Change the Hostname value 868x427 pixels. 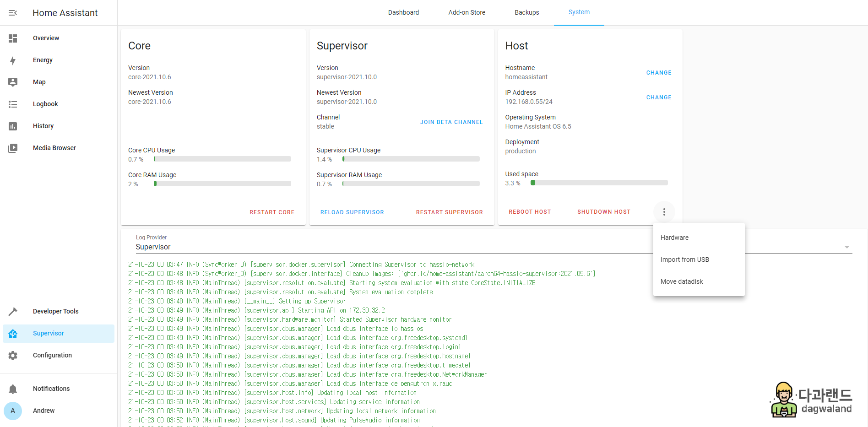[x=659, y=73]
